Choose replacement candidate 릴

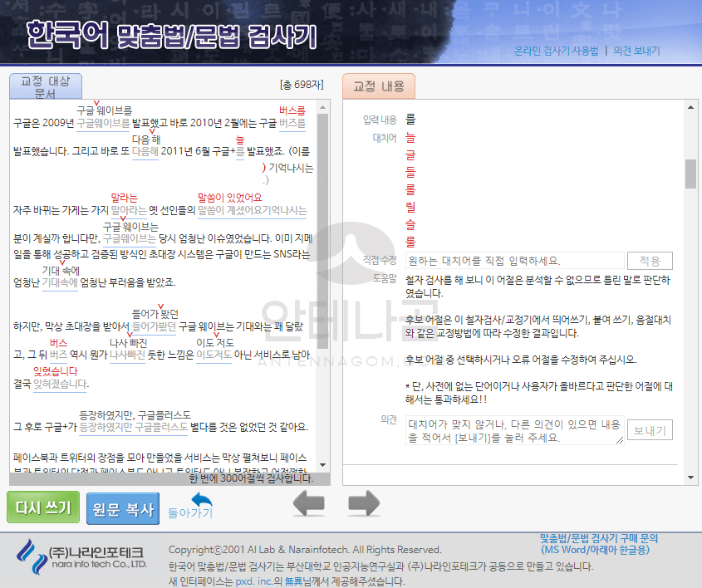[410, 207]
